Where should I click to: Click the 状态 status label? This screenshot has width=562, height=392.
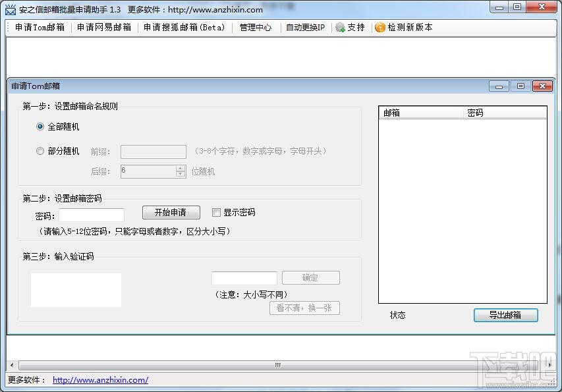click(x=397, y=315)
